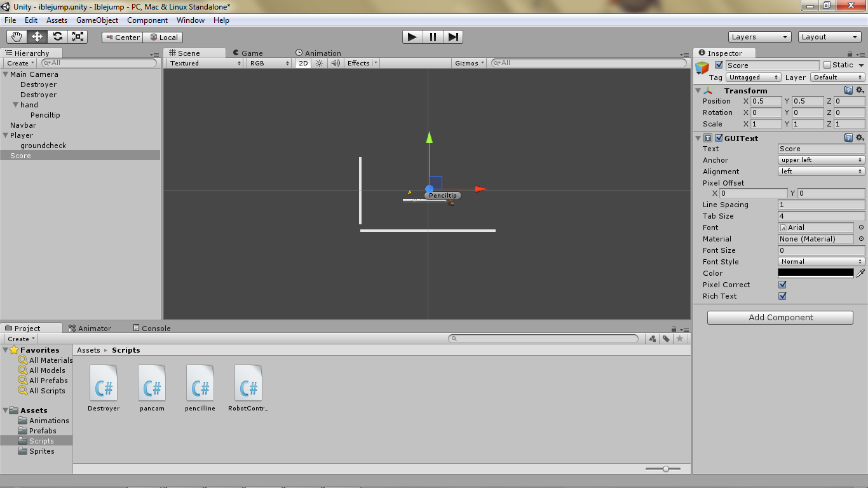Open the Layout dropdown in the toolbar
This screenshot has height=488, width=868.
pyautogui.click(x=830, y=37)
